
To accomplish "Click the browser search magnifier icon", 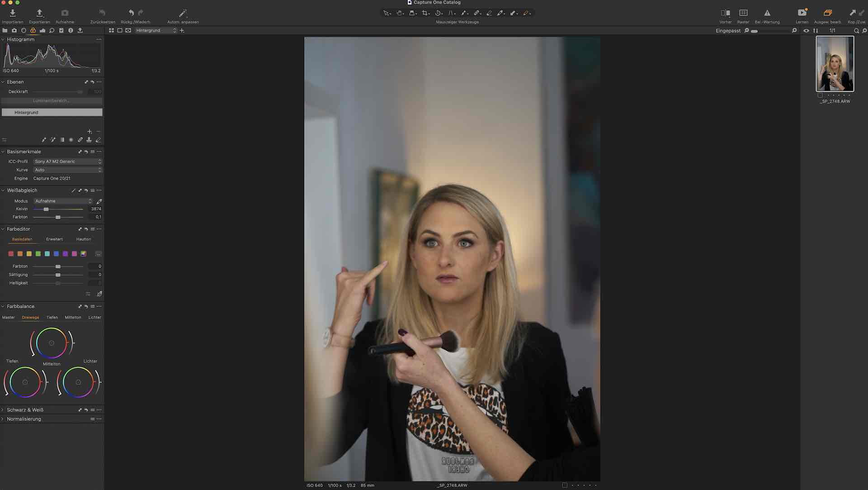I will (856, 30).
